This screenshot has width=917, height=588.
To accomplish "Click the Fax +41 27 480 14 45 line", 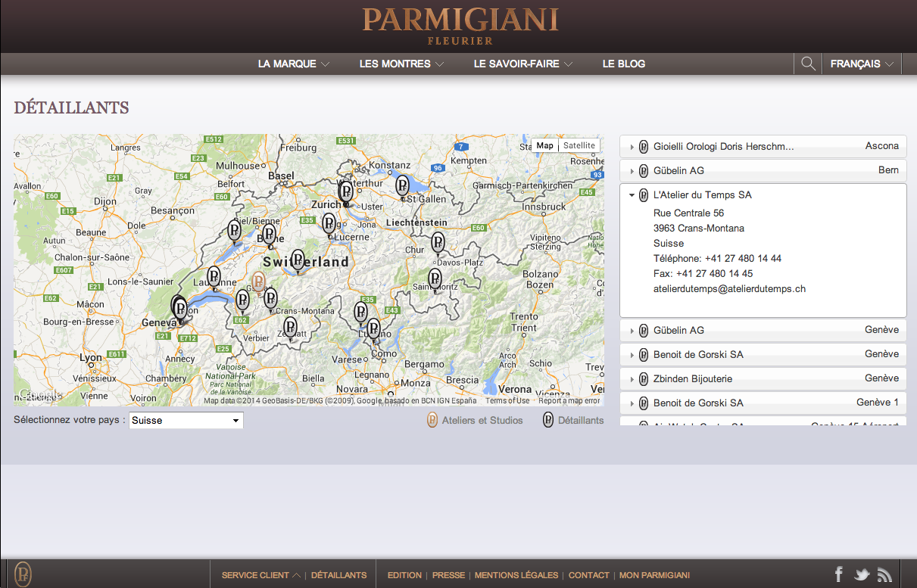I will [703, 273].
